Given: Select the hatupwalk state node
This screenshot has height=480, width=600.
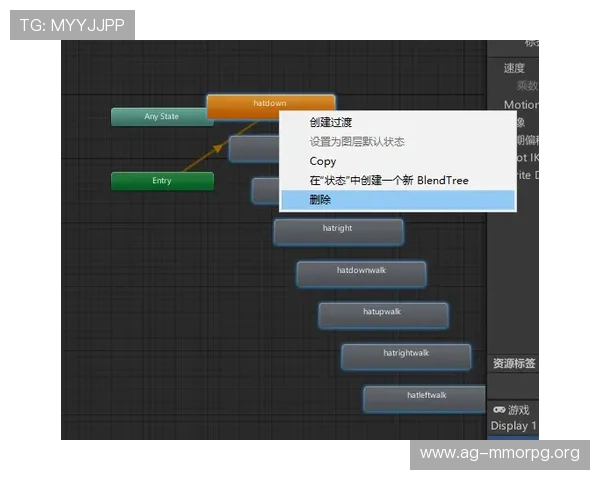Looking at the screenshot, I should click(383, 316).
